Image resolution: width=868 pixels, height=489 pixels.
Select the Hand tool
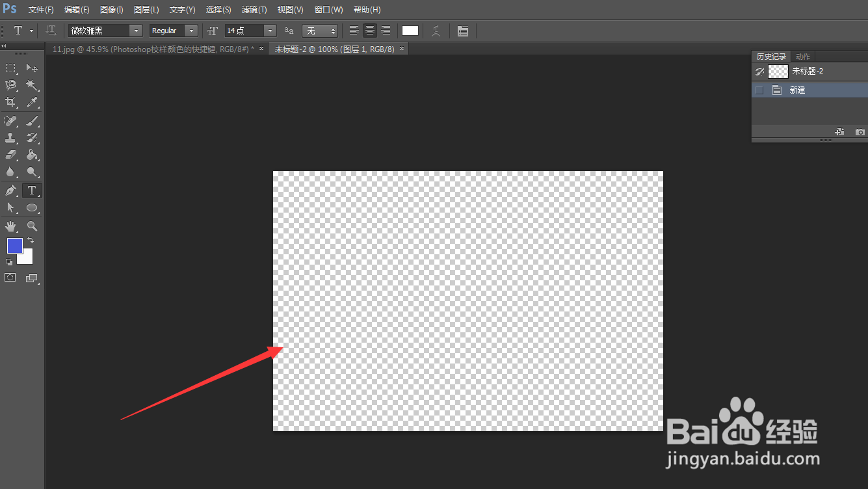(10, 226)
